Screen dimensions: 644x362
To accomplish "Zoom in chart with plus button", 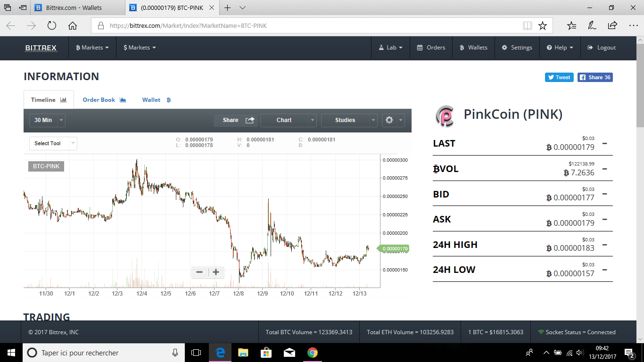I will coord(216,272).
